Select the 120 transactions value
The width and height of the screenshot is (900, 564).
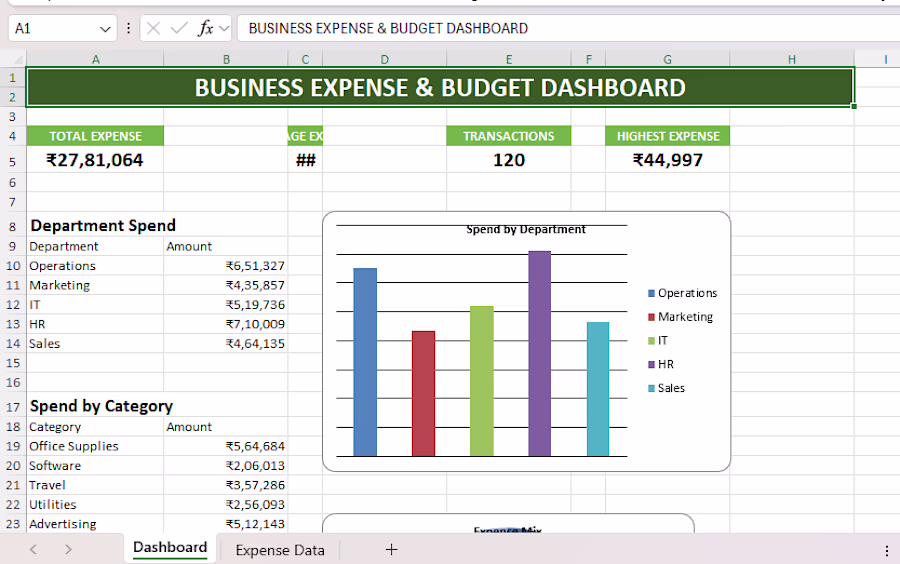coord(509,160)
